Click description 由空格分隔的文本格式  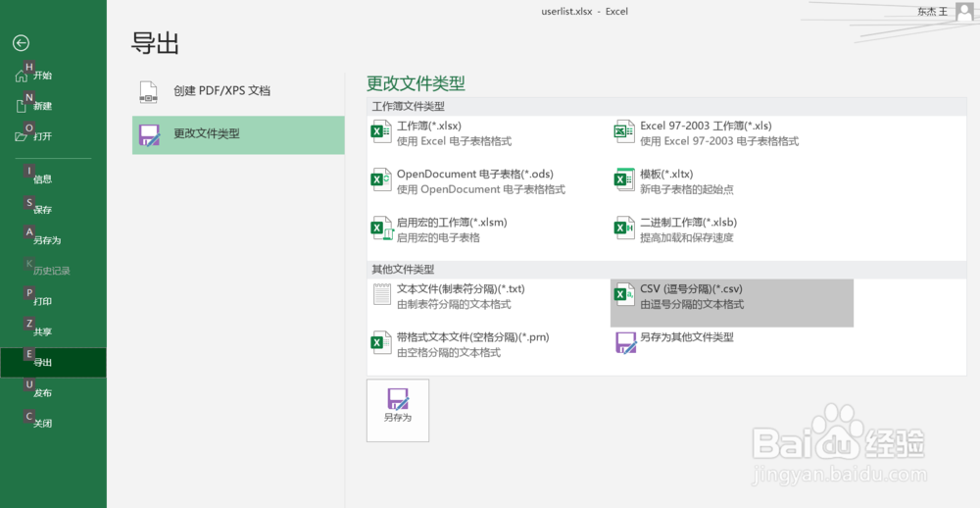tap(449, 352)
